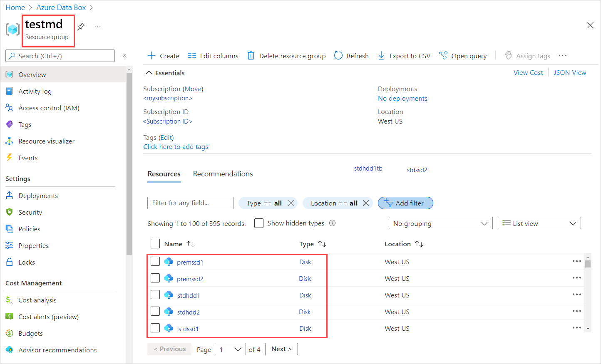Screen dimensions: 601x364
Task: Pin testmd resource group to dashboard
Action: pyautogui.click(x=81, y=26)
